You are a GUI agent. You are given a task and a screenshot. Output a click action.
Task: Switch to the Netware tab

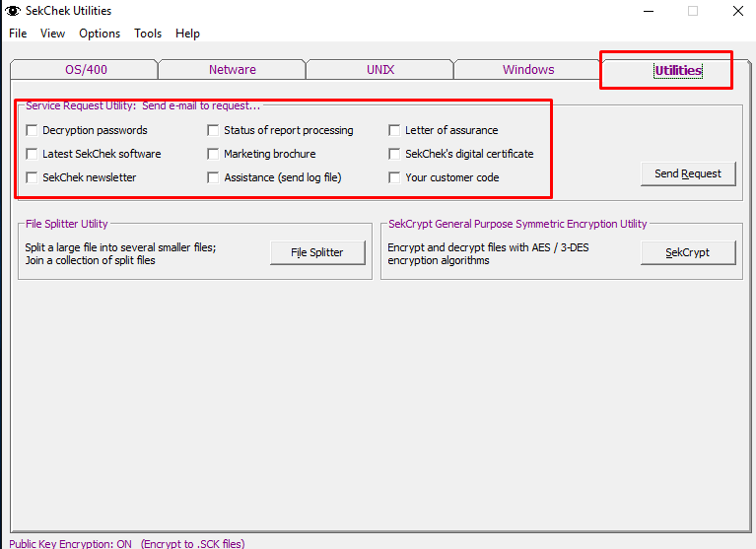click(x=232, y=69)
